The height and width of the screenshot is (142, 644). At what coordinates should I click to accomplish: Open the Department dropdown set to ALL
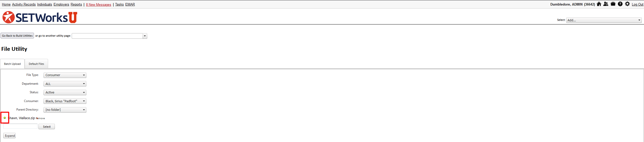click(x=65, y=84)
